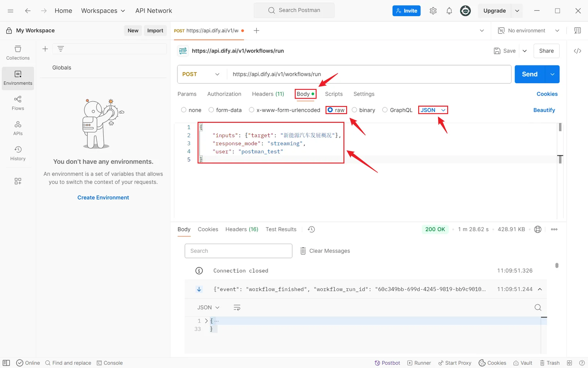Click the plus icon to create environment

45,49
